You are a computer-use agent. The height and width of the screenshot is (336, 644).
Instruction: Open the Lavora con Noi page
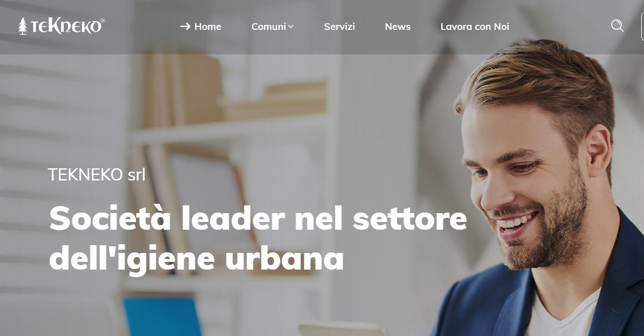click(475, 26)
